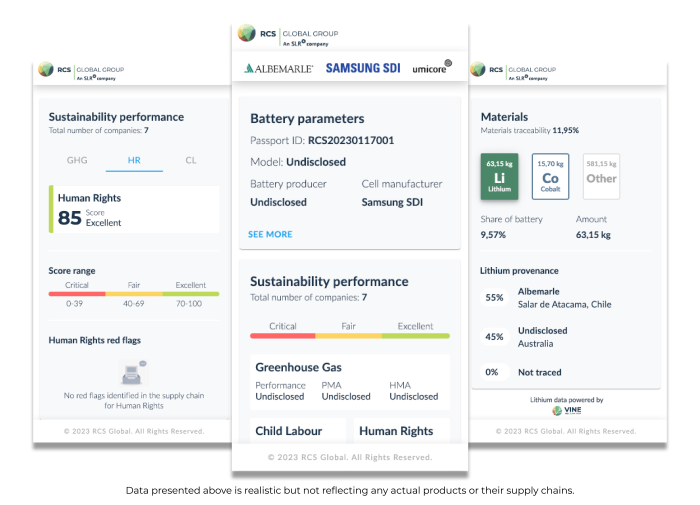
Task: Click materials traceability 11,95% value
Action: (x=565, y=130)
